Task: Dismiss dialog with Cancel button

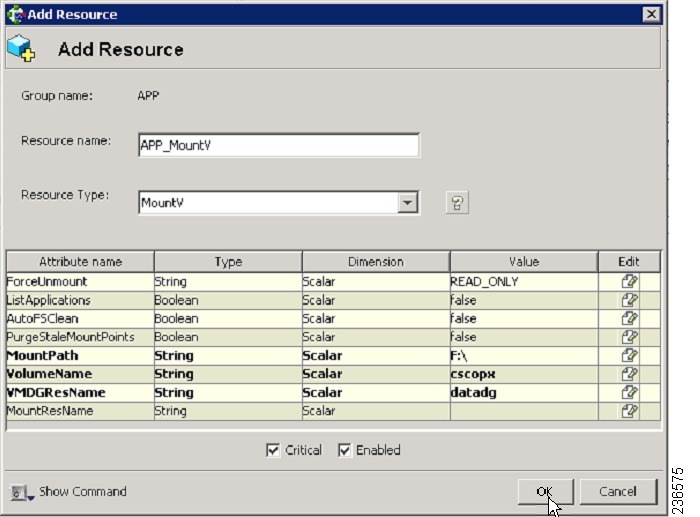Action: pyautogui.click(x=618, y=492)
